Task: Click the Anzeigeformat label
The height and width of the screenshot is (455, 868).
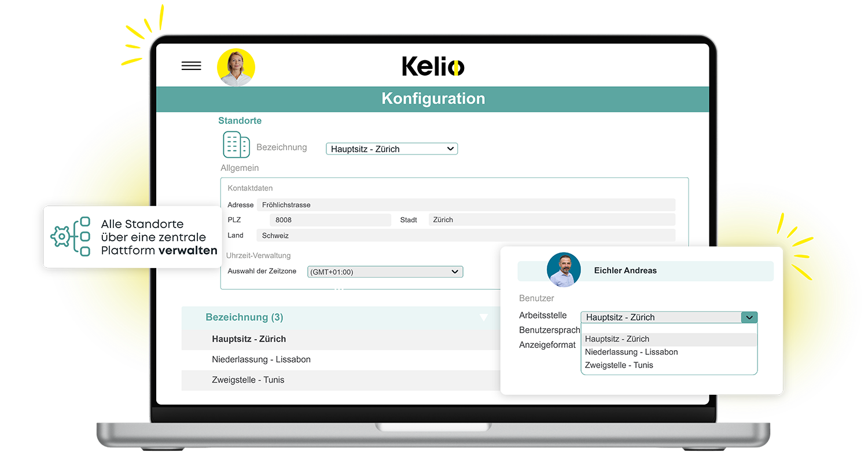Action: point(547,345)
